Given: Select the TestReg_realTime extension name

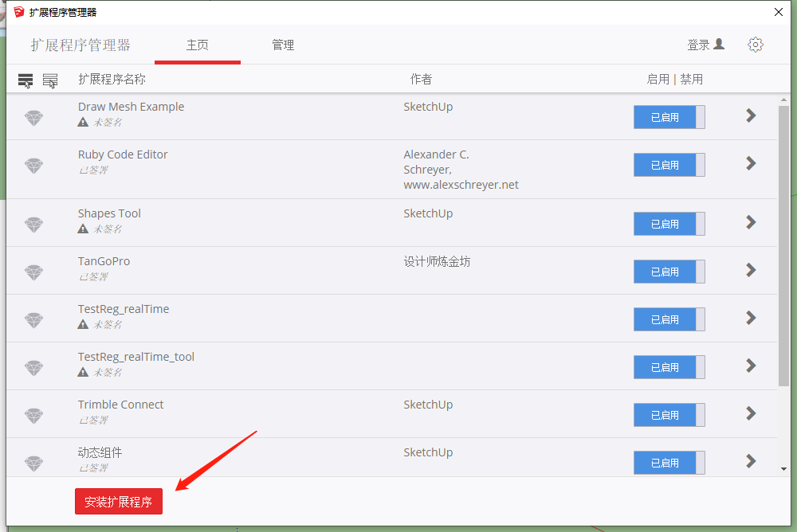Looking at the screenshot, I should point(124,309).
